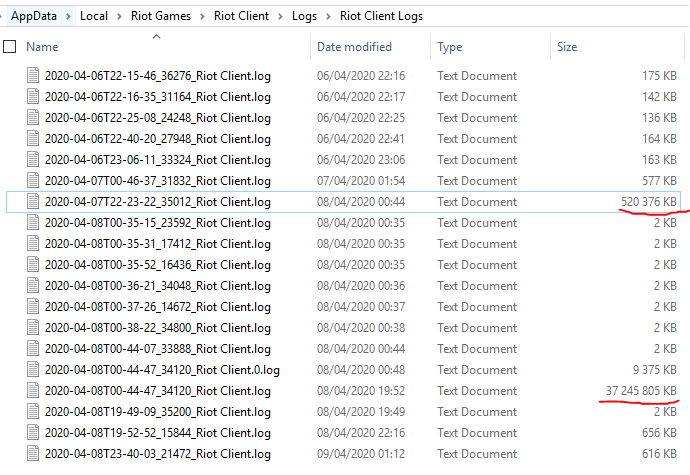
Task: Select file 2020-04-08T23-40-03_21472_Riot Client.log
Action: coord(158,454)
